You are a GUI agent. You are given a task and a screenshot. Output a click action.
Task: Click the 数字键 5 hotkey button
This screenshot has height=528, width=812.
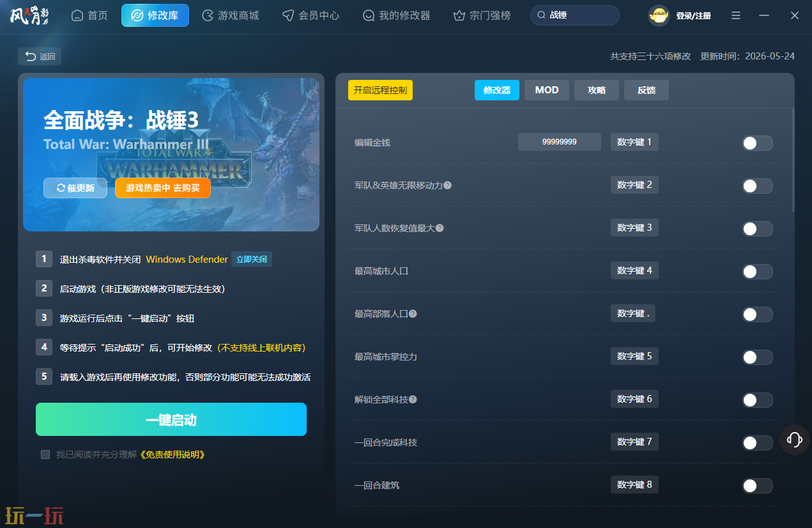[634, 356]
